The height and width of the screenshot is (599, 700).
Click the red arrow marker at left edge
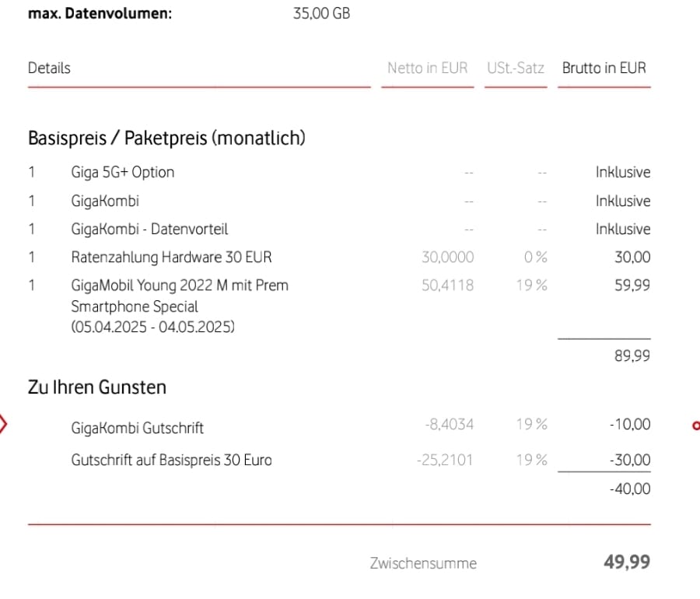tap(4, 425)
